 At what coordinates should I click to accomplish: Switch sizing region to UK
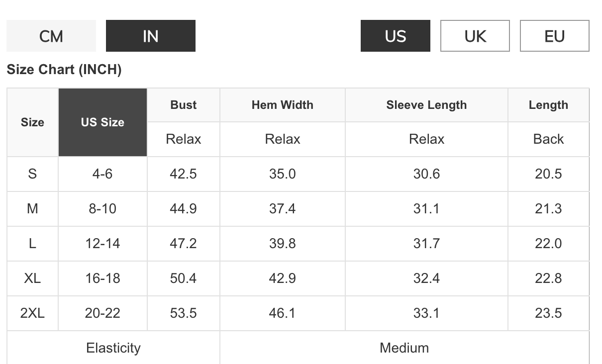(475, 36)
